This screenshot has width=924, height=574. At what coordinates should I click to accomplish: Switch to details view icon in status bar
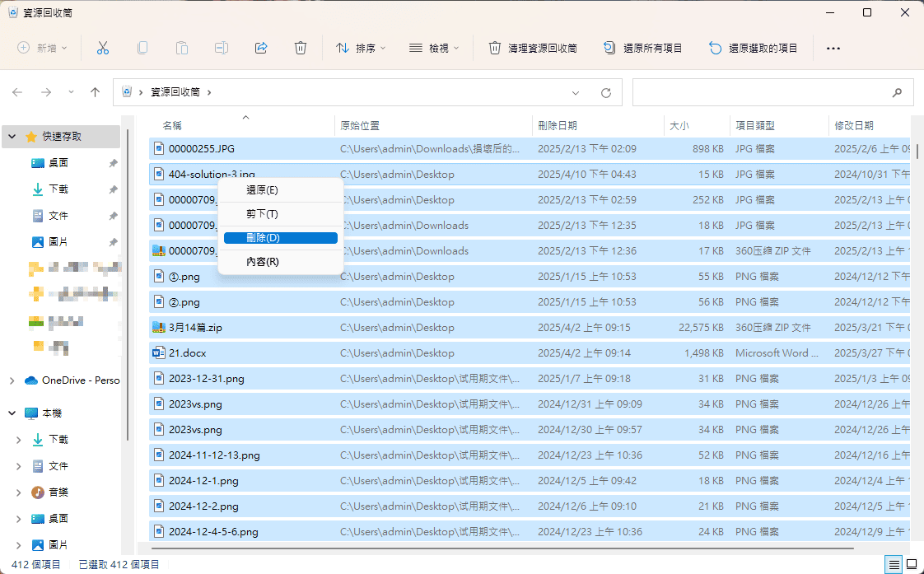pos(894,565)
